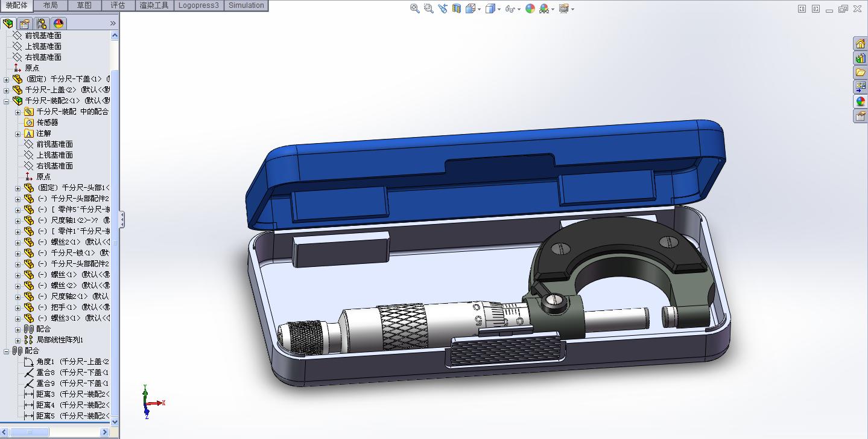The height and width of the screenshot is (439, 868).
Task: Switch to FeatureManager design tree tab
Action: (8, 24)
